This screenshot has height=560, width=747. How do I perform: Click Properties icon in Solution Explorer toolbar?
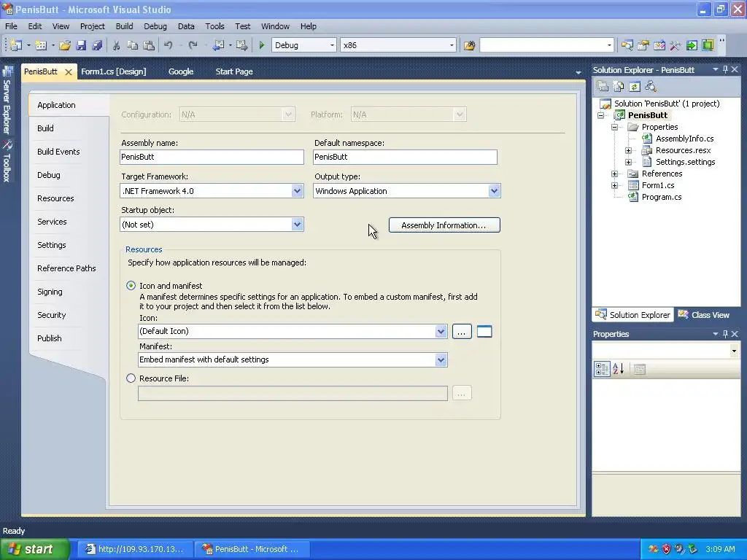603,86
